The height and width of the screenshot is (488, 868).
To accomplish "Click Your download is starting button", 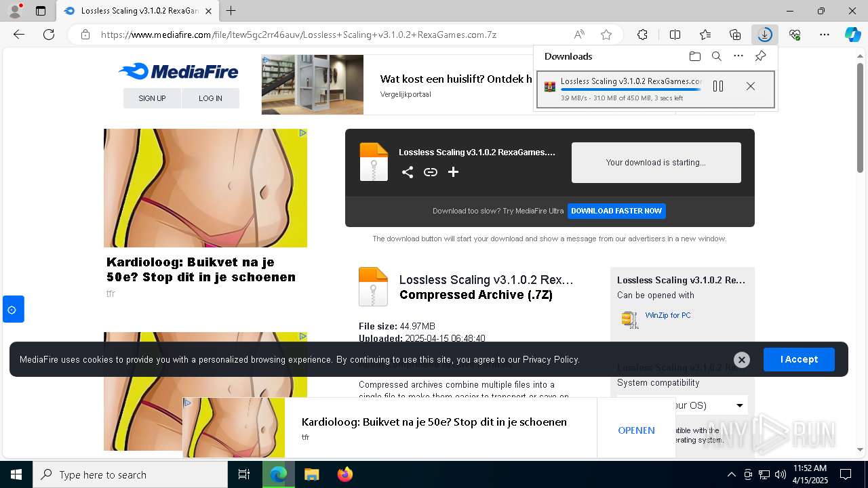I will [x=656, y=163].
